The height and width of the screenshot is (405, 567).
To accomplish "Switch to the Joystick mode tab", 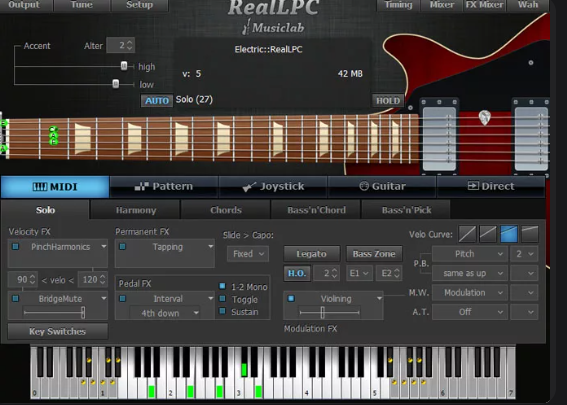I will point(273,187).
